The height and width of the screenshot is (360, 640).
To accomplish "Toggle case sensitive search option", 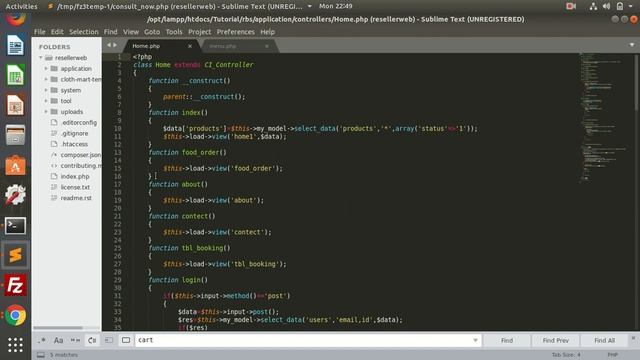I will click(x=58, y=340).
